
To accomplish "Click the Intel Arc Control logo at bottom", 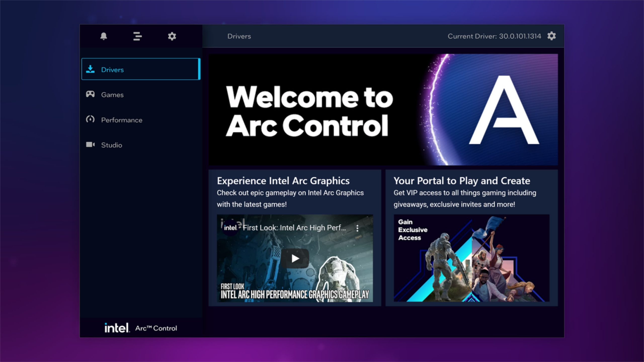I will pos(141,328).
